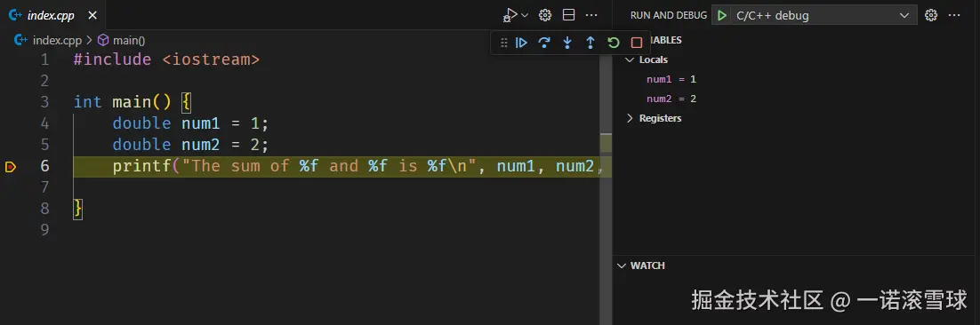Open launch.json gear icon in debug panel

pyautogui.click(x=931, y=15)
